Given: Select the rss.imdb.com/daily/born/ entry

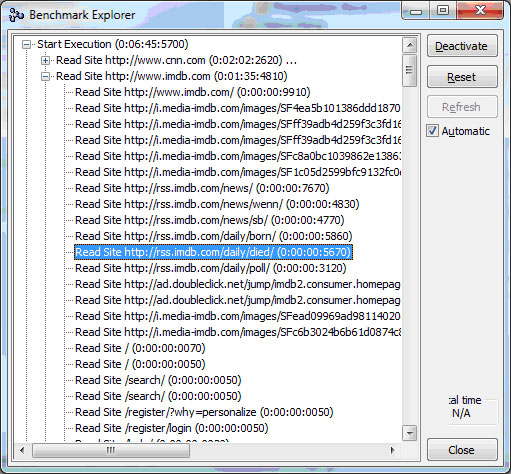Looking at the screenshot, I should coord(214,236).
